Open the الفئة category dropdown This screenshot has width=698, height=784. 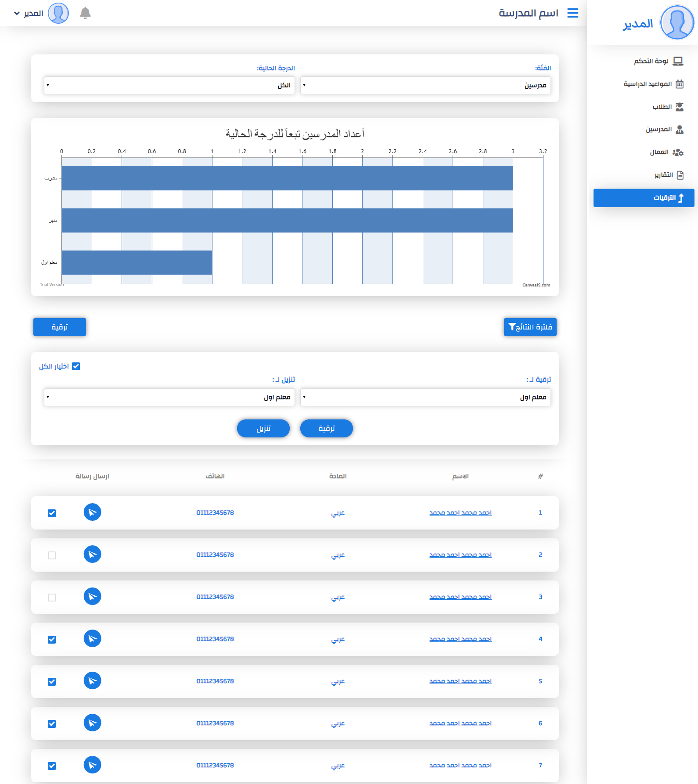point(425,85)
